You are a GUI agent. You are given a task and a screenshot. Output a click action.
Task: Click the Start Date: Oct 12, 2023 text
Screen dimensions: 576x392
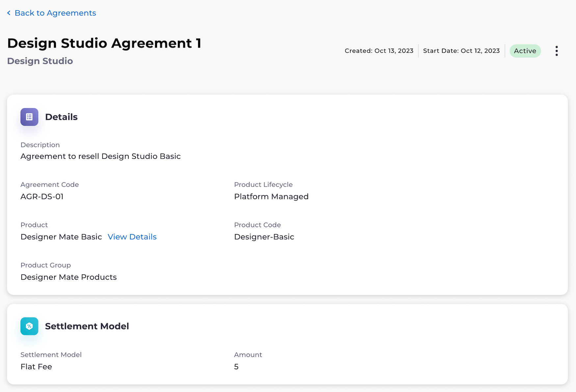461,51
